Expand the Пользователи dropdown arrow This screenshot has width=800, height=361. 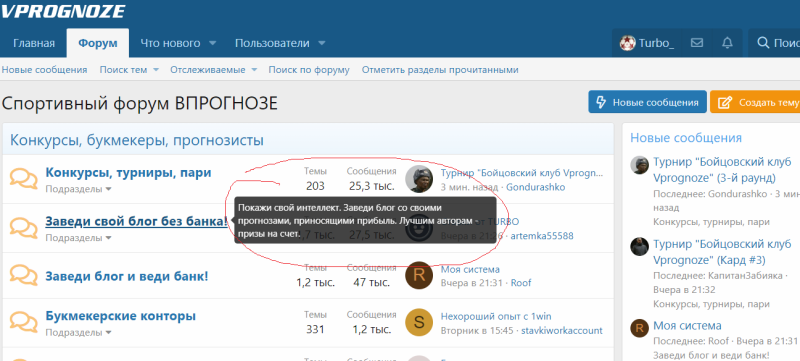coord(321,43)
